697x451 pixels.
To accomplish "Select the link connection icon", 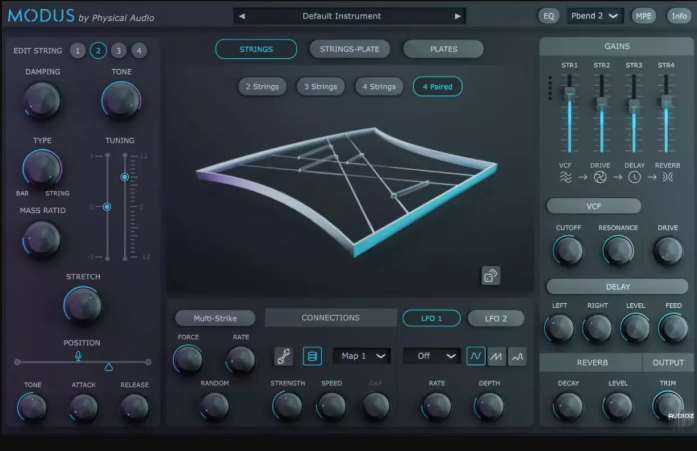I will 284,356.
